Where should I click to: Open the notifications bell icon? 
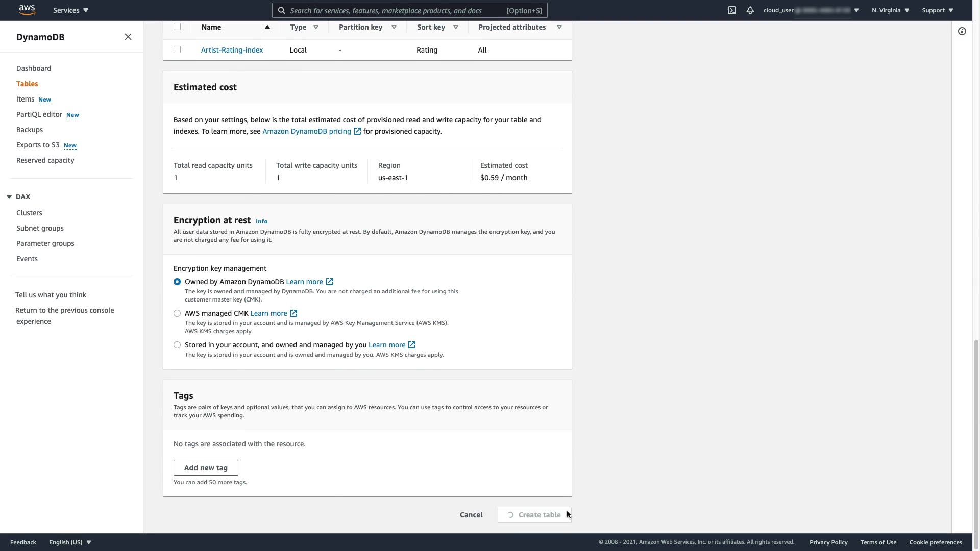[x=750, y=10]
